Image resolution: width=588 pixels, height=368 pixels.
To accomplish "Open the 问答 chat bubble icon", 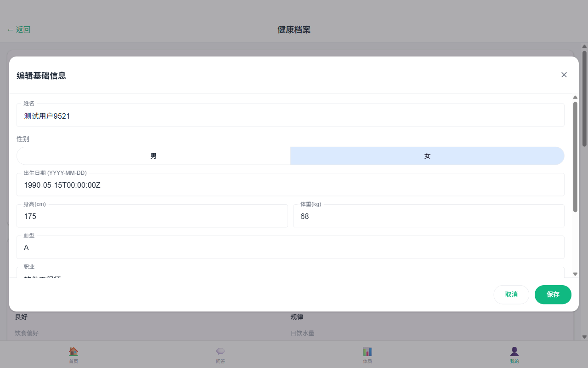I will (x=220, y=351).
